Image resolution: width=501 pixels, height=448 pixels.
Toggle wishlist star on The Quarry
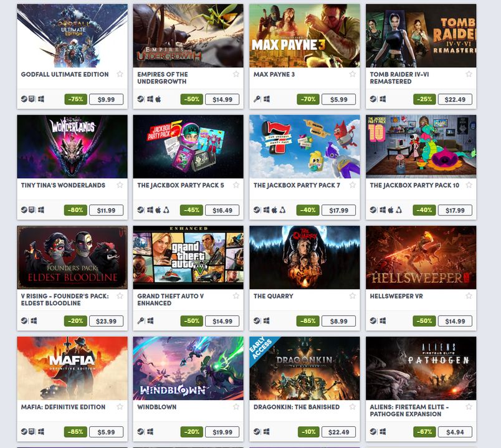353,296
